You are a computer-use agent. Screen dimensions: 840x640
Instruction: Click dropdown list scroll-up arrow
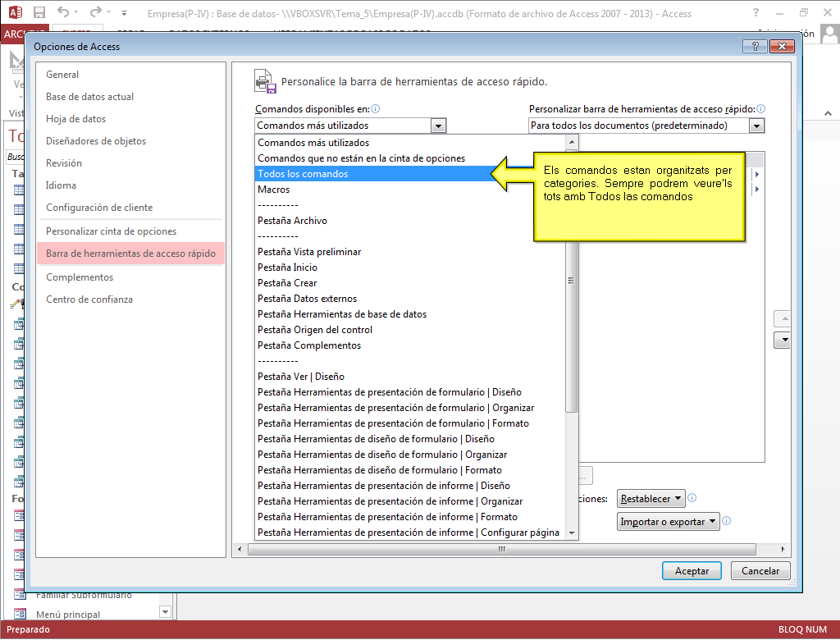click(x=572, y=142)
